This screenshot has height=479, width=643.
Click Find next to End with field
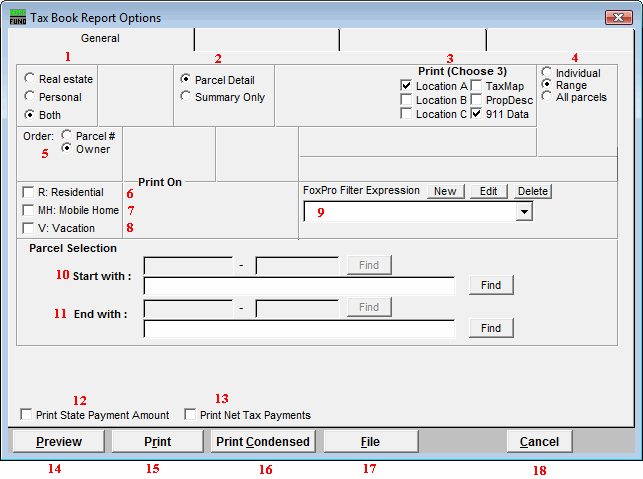491,328
